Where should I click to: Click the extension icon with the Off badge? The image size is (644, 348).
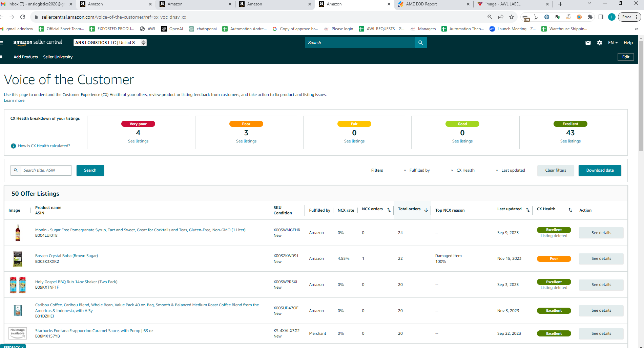pyautogui.click(x=526, y=18)
